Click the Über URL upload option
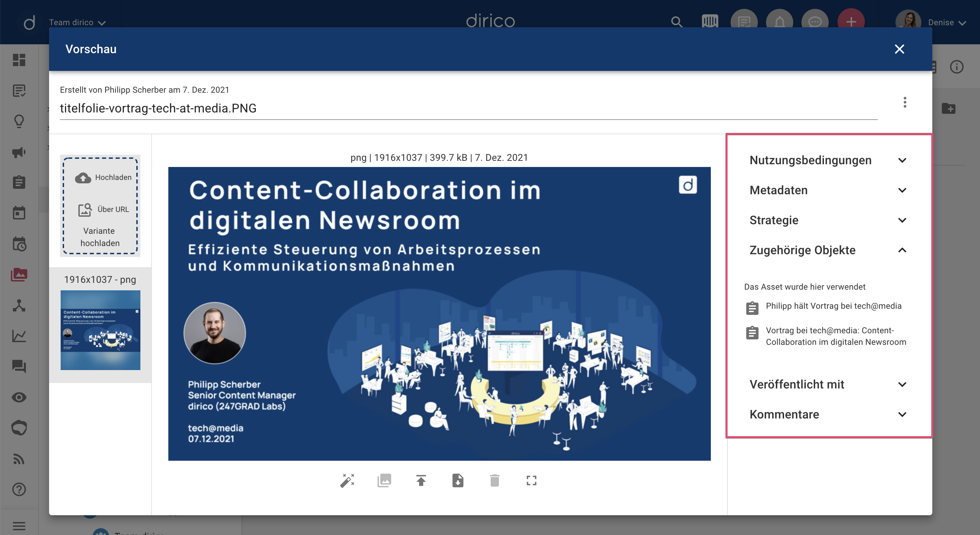Screen dimensions: 980x535 point(103,209)
